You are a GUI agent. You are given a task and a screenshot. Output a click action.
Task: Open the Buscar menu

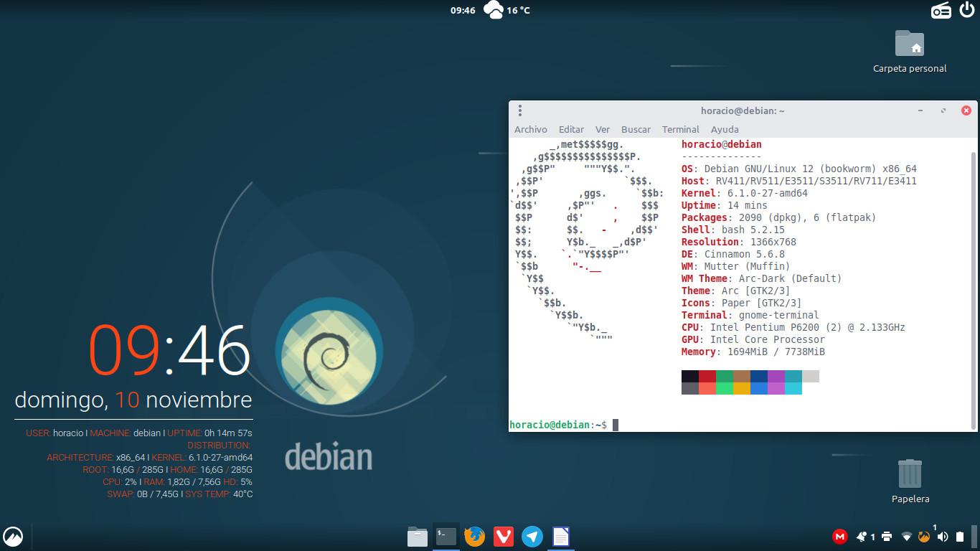coord(636,129)
